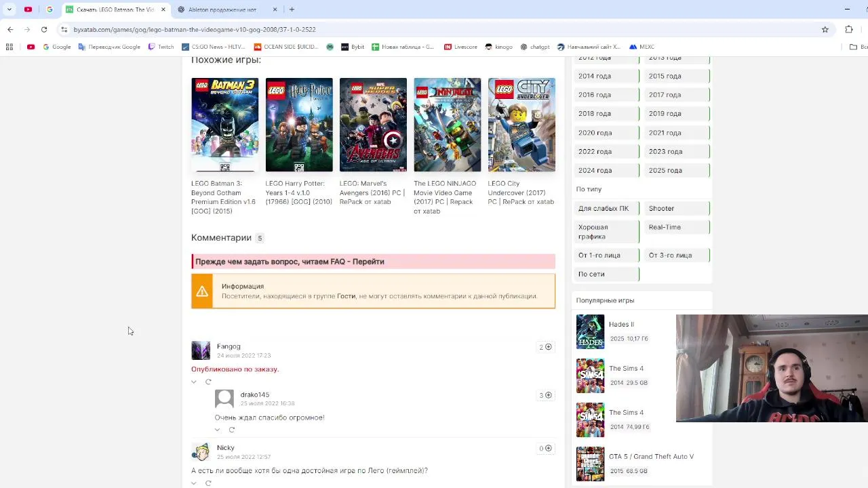The width and height of the screenshot is (868, 488).
Task: Open the extensions puzzle icon
Action: [848, 29]
